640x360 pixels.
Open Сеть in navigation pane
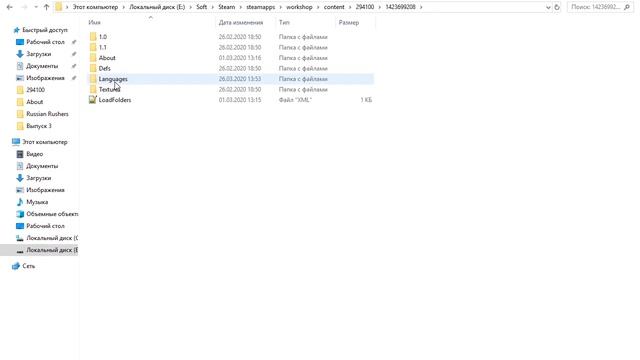tap(29, 266)
